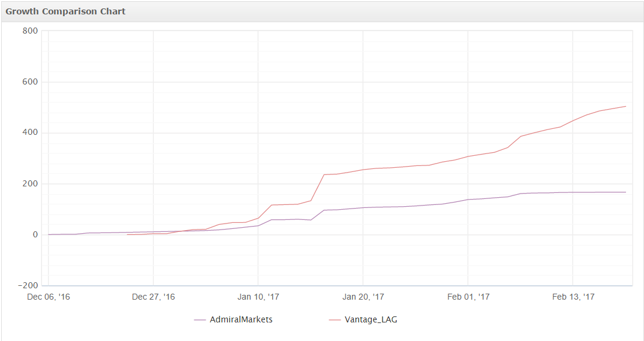Click the purple AdmiralMarkets line end point
Screen dimensions: 644x341
(625, 192)
